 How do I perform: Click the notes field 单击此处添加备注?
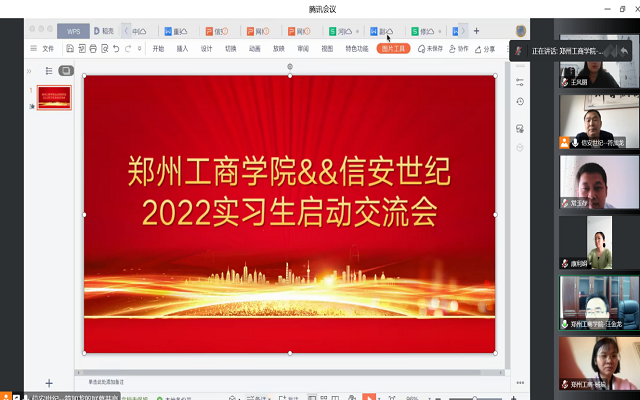(106, 382)
